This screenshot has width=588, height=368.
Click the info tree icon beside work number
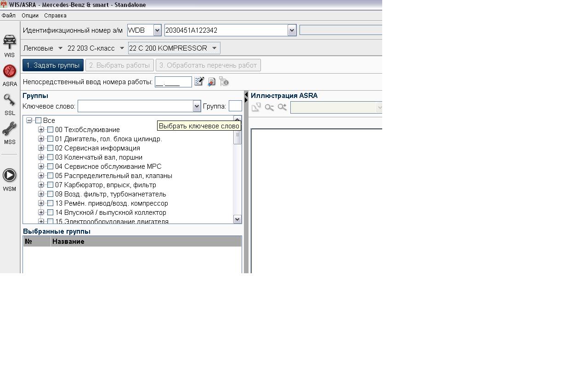pyautogui.click(x=224, y=81)
